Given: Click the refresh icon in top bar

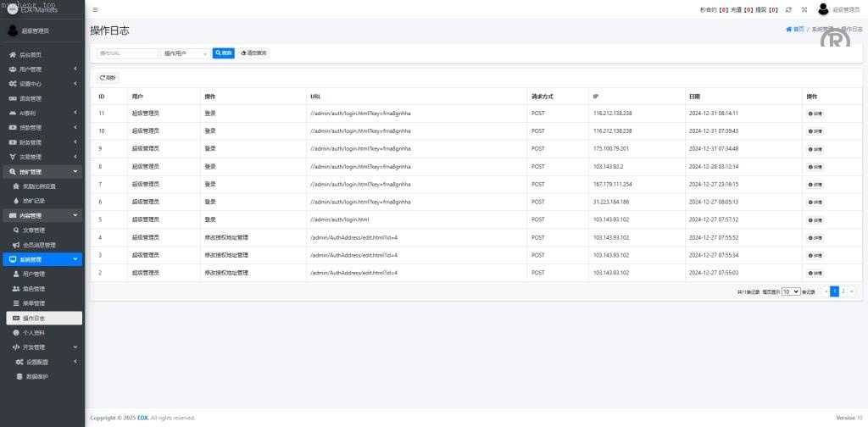Looking at the screenshot, I should (789, 9).
